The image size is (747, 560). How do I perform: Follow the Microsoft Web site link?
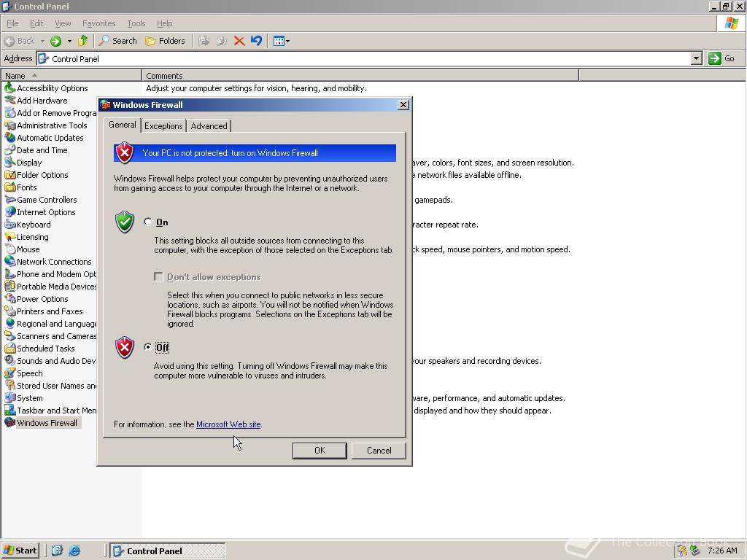click(x=228, y=424)
